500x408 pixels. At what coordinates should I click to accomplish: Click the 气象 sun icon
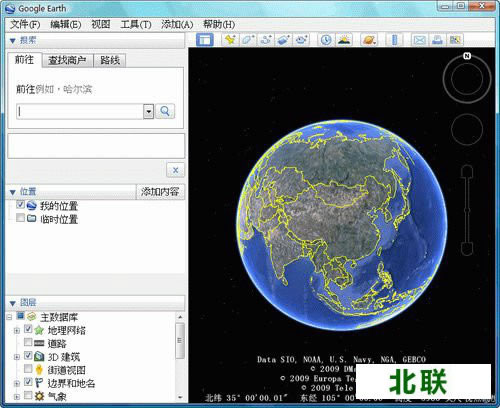[39, 396]
